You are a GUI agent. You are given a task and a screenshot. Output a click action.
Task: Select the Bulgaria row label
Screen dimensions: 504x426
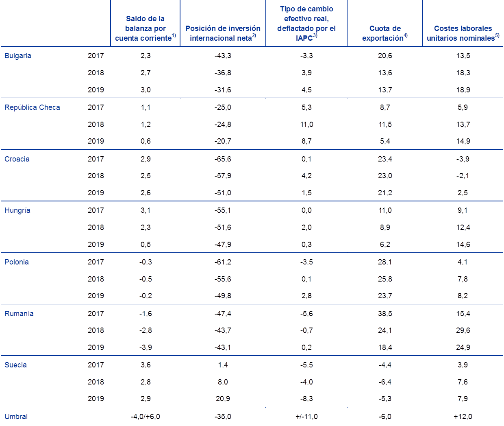[18, 56]
